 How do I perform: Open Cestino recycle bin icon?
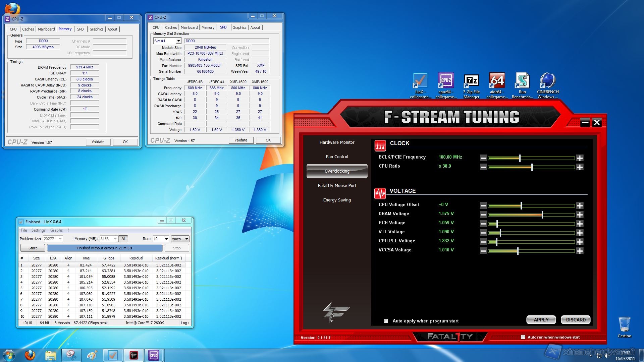pos(624,324)
